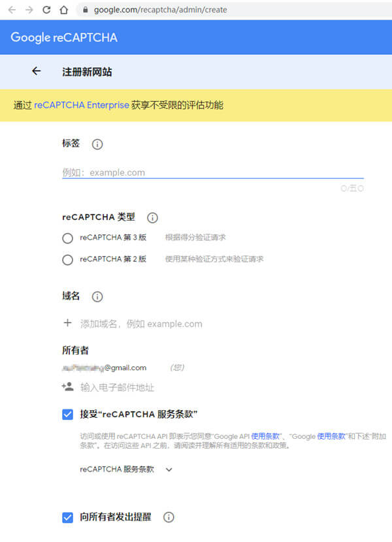Viewport: 392px width, 542px height.
Task: Click the owner gmail.com address
Action: click(x=104, y=368)
